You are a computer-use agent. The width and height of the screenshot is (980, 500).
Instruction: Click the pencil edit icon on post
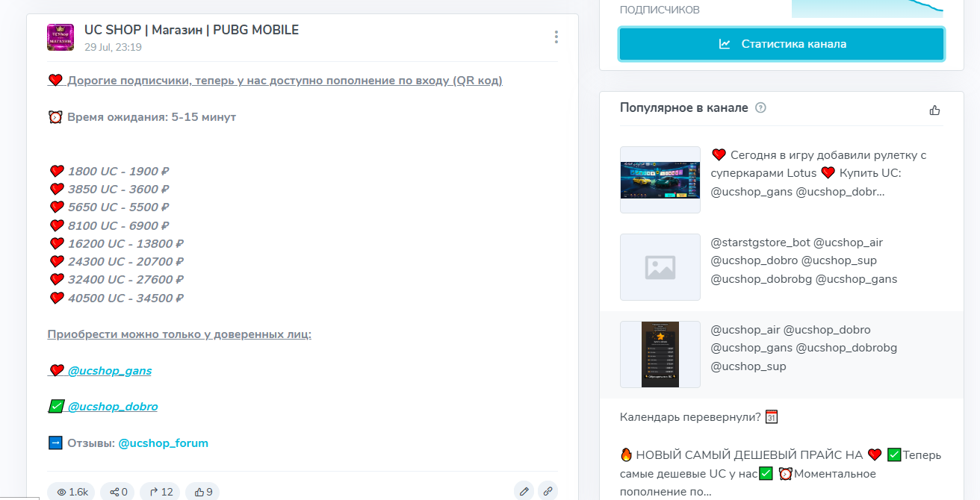point(524,491)
